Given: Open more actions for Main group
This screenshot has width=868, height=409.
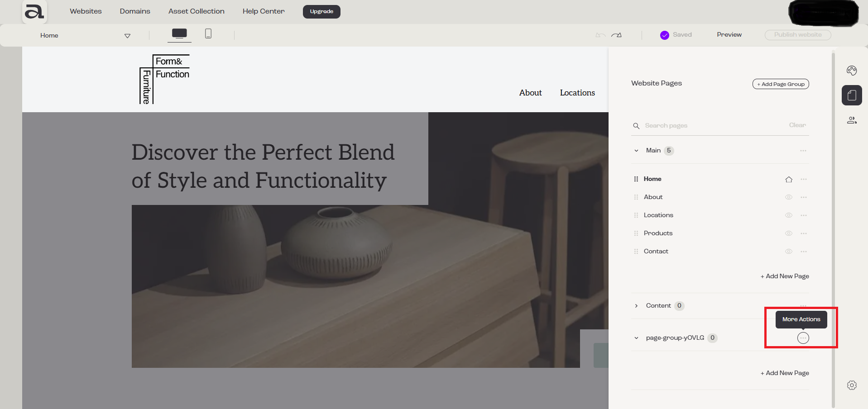Looking at the screenshot, I should (x=803, y=151).
